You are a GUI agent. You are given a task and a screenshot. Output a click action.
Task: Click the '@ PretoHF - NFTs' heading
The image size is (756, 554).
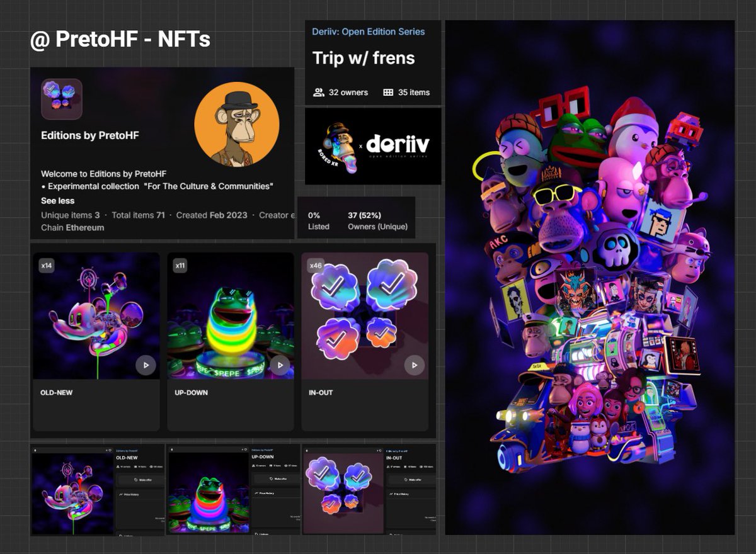click(120, 40)
